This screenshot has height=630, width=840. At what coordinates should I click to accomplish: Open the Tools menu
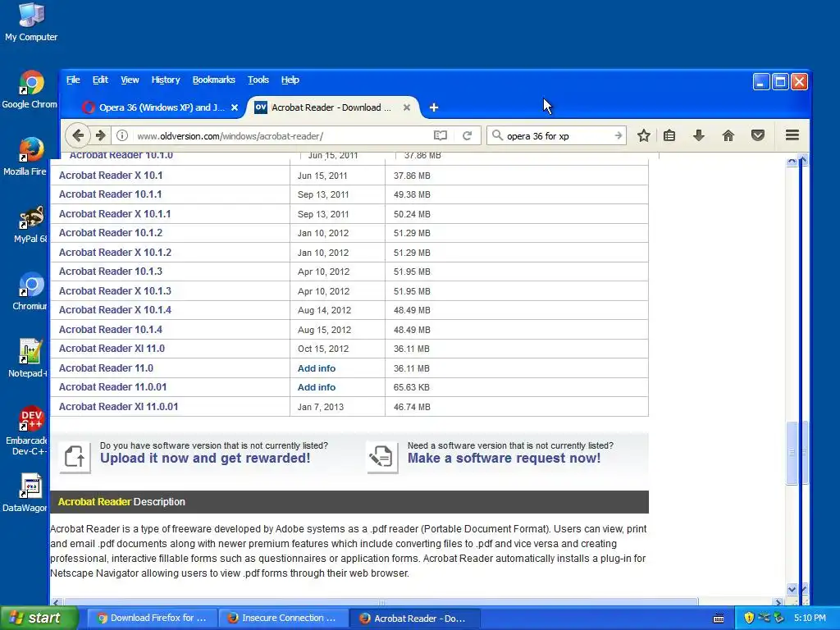click(x=258, y=80)
